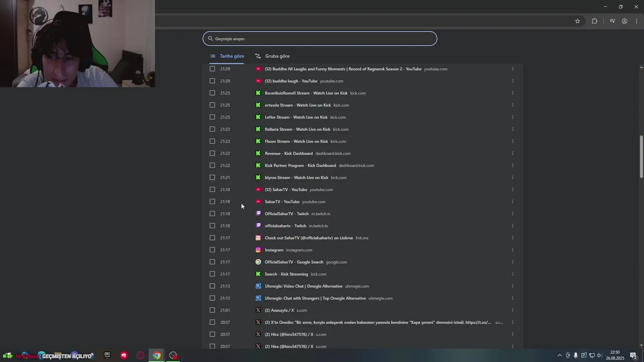Click the taskbar clock showing 22:50
Screen dimensions: 644x362
(x=615, y=355)
